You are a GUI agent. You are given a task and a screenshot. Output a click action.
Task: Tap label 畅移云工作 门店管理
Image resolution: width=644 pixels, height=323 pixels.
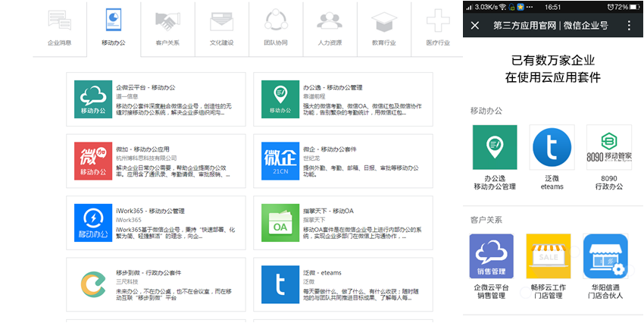[549, 291]
